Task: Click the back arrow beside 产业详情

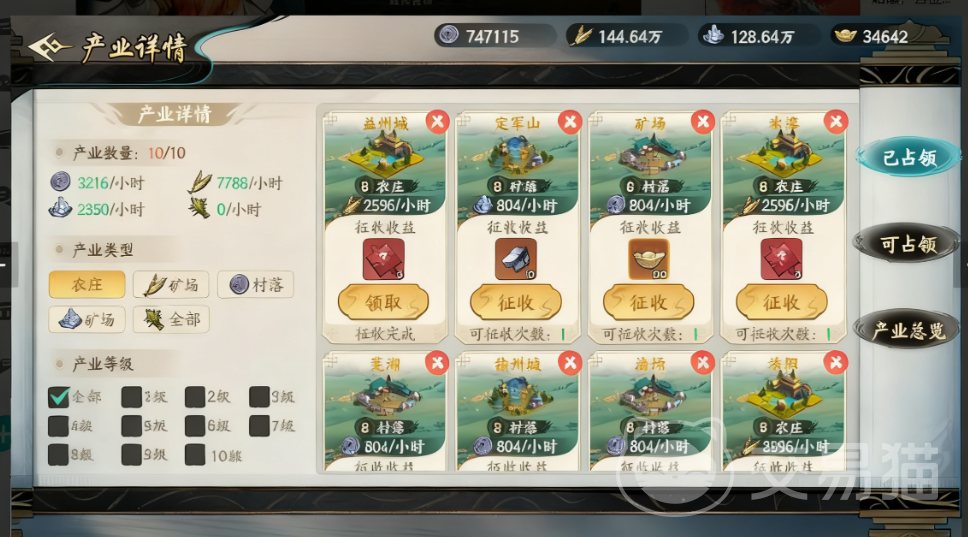Action: coord(49,48)
